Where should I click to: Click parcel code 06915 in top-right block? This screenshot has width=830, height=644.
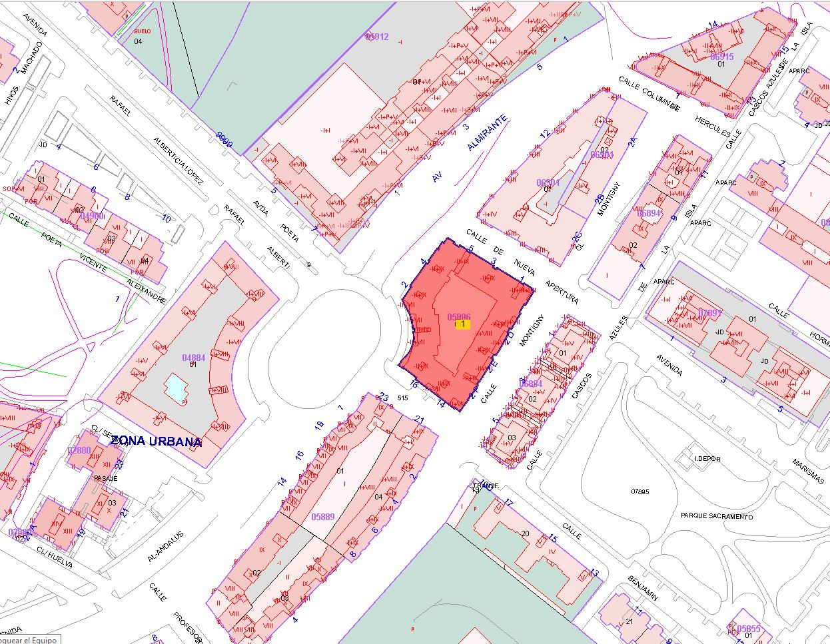[721, 57]
